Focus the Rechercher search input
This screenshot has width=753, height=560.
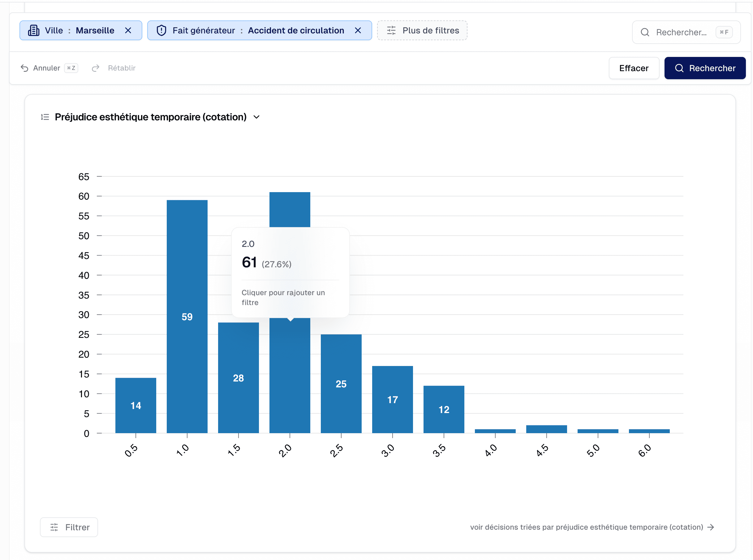point(681,32)
